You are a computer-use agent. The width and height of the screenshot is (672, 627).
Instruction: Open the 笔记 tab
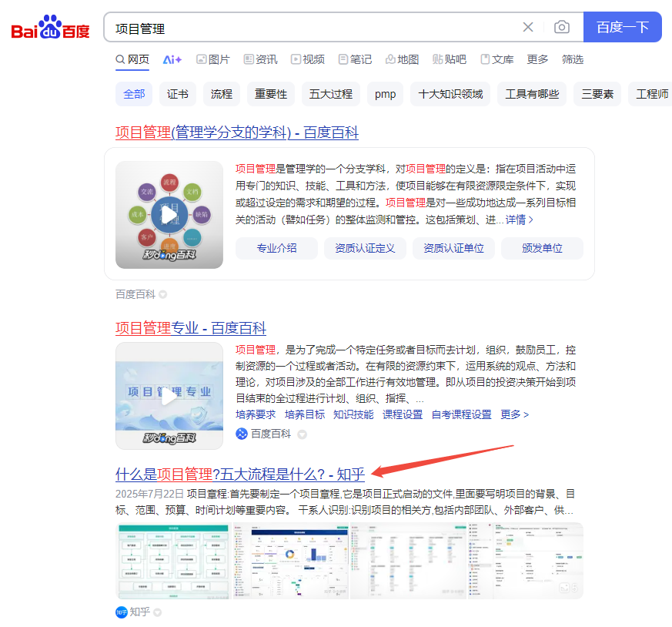[x=355, y=59]
